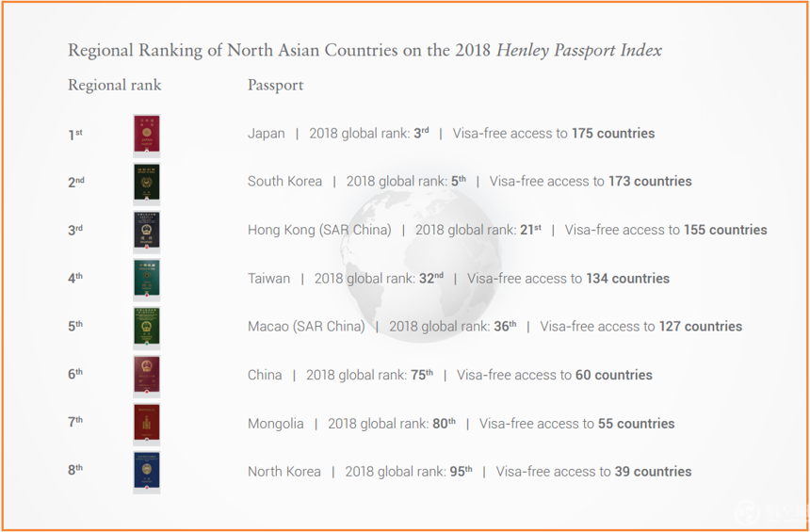Viewport: 810px width, 532px height.
Task: Click the Japan country name
Action: click(x=266, y=134)
